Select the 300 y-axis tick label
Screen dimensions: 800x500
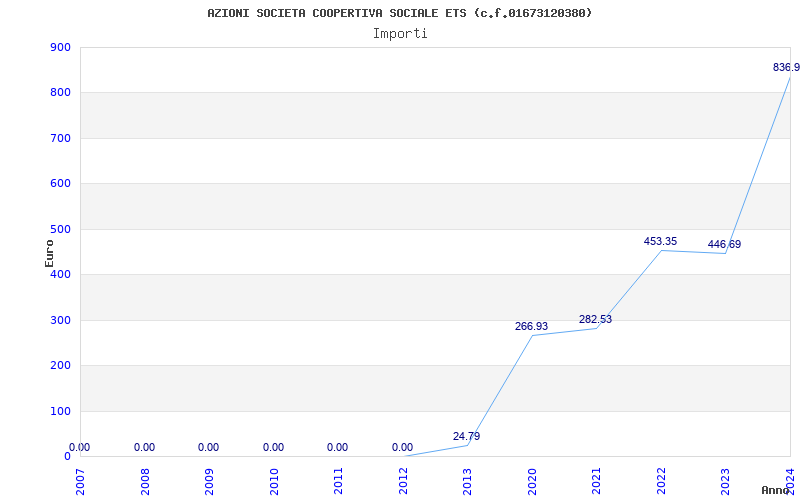pyautogui.click(x=60, y=320)
